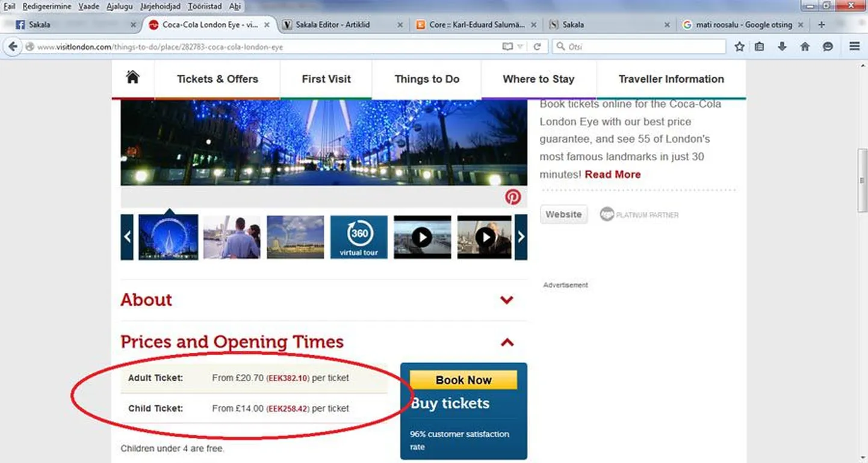Open the Redigeerimine menu

coord(47,6)
